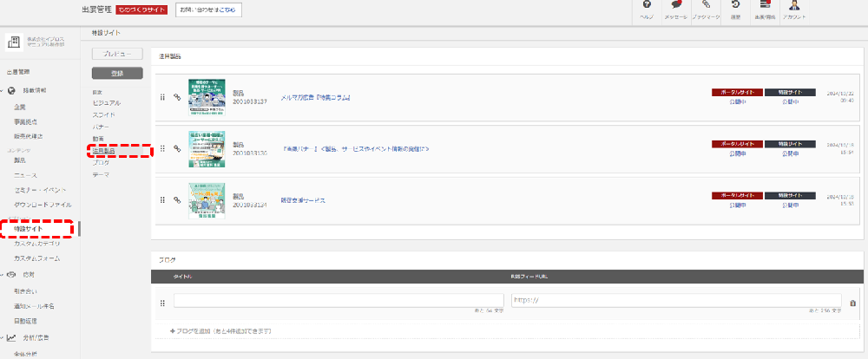Open the 履歴 history icon
Viewport: 868px width, 359px height.
(x=735, y=7)
